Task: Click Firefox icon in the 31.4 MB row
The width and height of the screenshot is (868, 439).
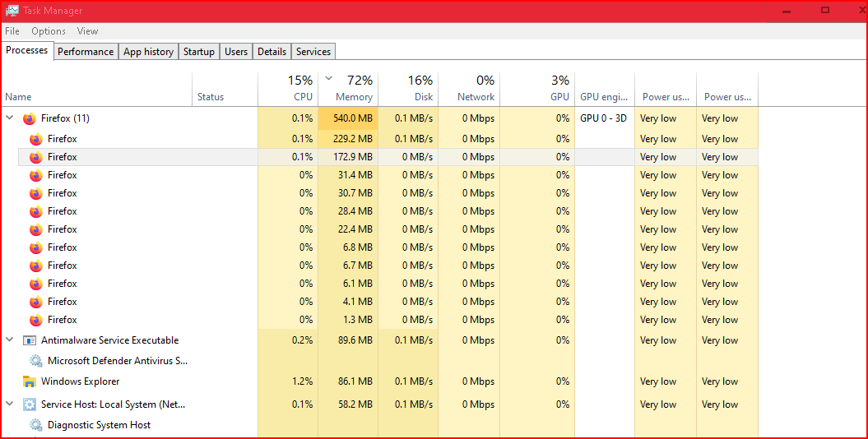Action: (36, 175)
